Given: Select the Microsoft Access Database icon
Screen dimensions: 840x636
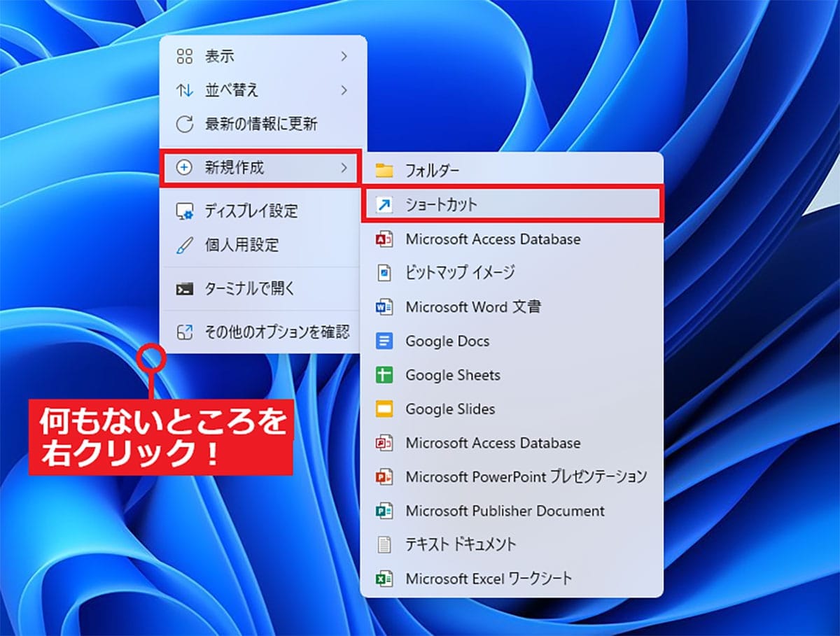Looking at the screenshot, I should point(386,239).
